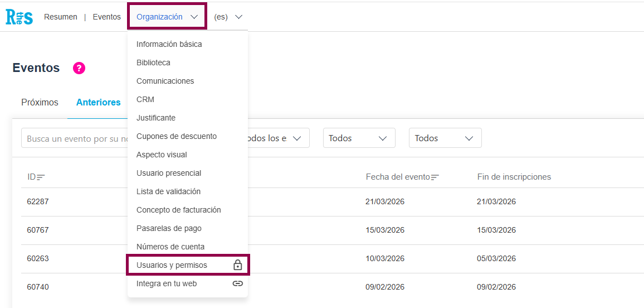Click the link icon beside Integra en tu web
Screen dimensions: 644x308
coord(237,283)
